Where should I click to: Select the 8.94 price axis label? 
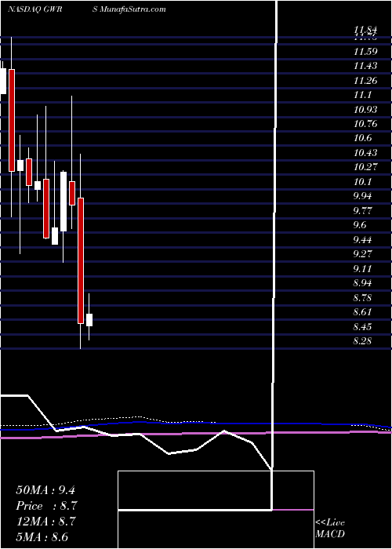[362, 282]
